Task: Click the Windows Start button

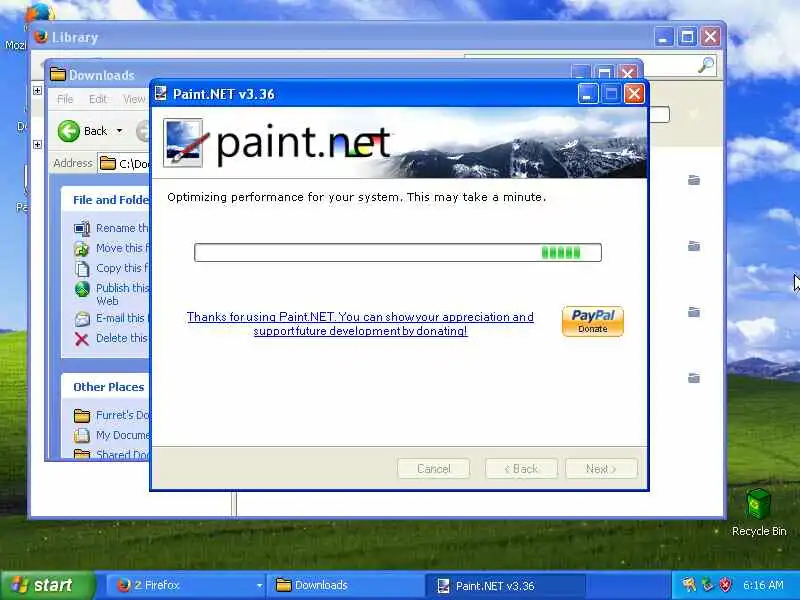Action: [x=47, y=585]
